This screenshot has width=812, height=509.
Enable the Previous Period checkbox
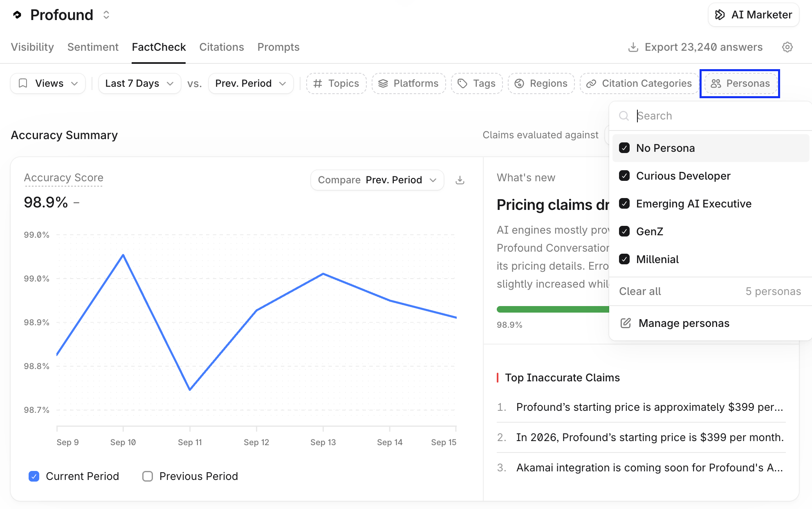pos(148,476)
